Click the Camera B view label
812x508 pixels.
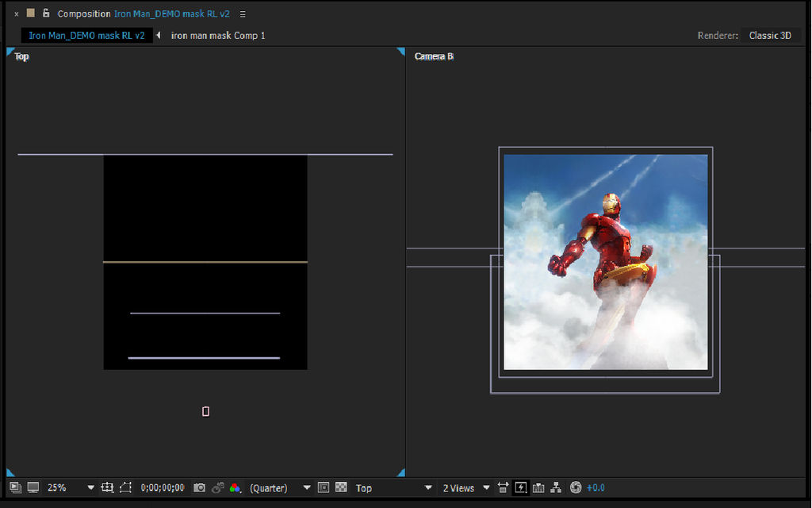coord(434,56)
